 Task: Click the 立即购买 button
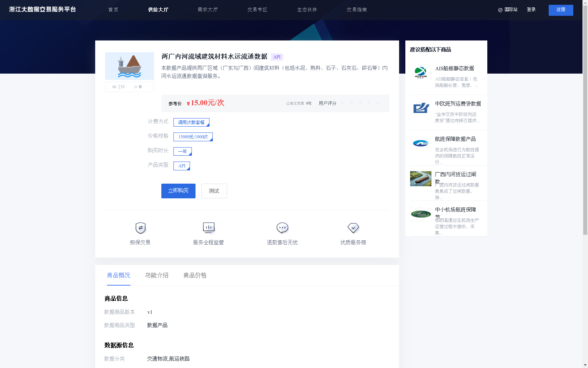click(178, 191)
